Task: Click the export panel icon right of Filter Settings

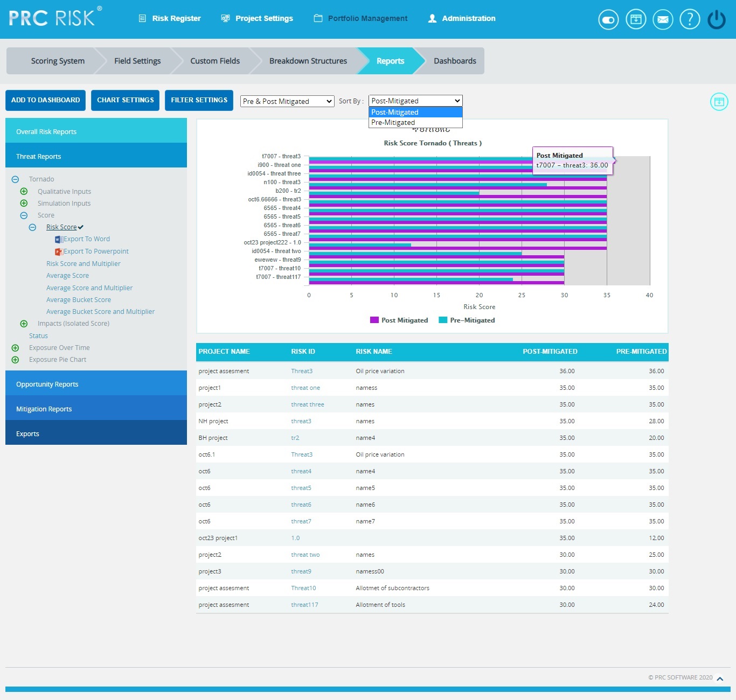Action: (719, 101)
